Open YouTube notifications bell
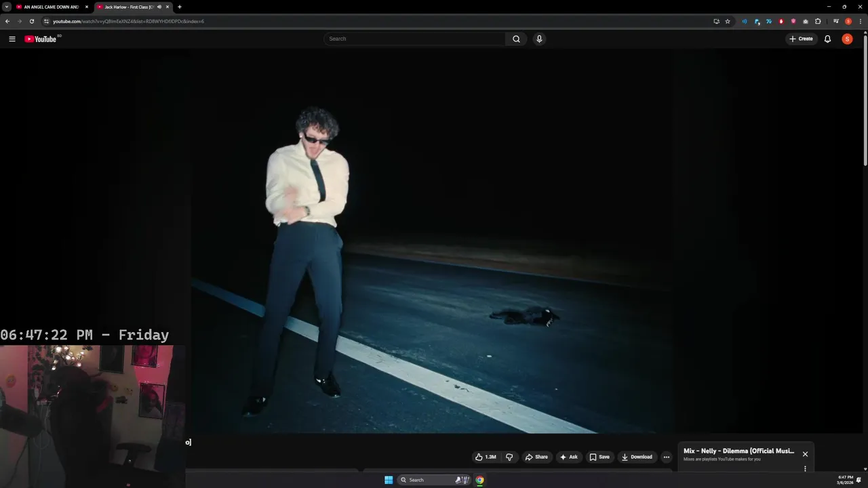The image size is (868, 488). tap(827, 39)
